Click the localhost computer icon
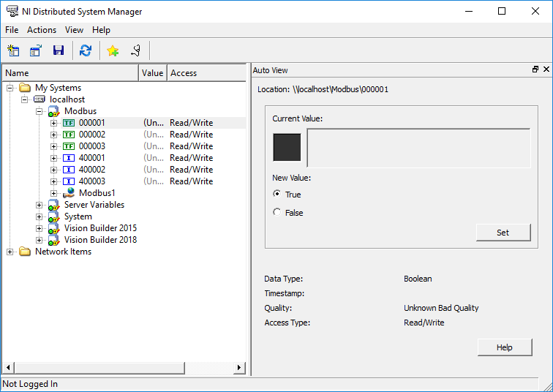This screenshot has height=392, width=553. coord(39,99)
